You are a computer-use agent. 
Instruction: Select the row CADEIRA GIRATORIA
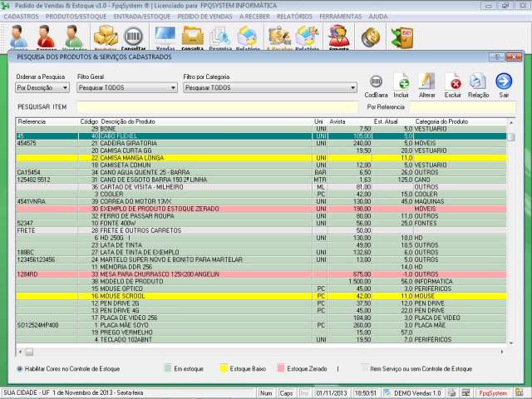pos(261,143)
